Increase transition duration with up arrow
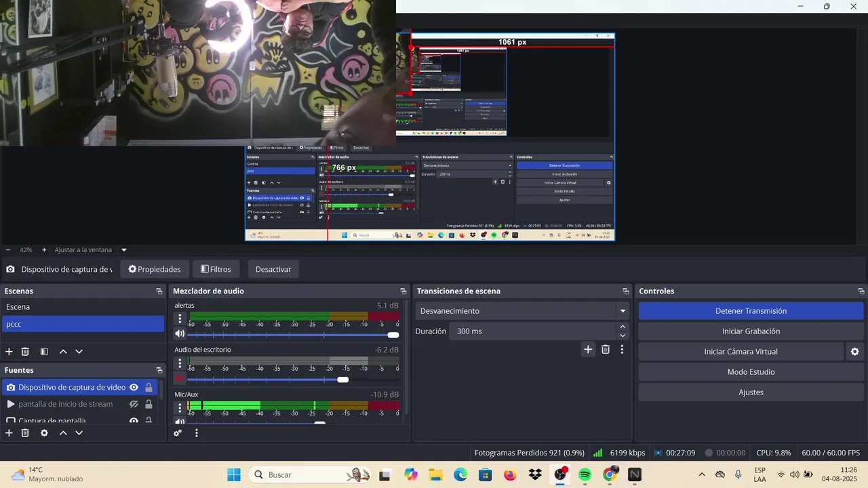The width and height of the screenshot is (868, 488). (623, 327)
